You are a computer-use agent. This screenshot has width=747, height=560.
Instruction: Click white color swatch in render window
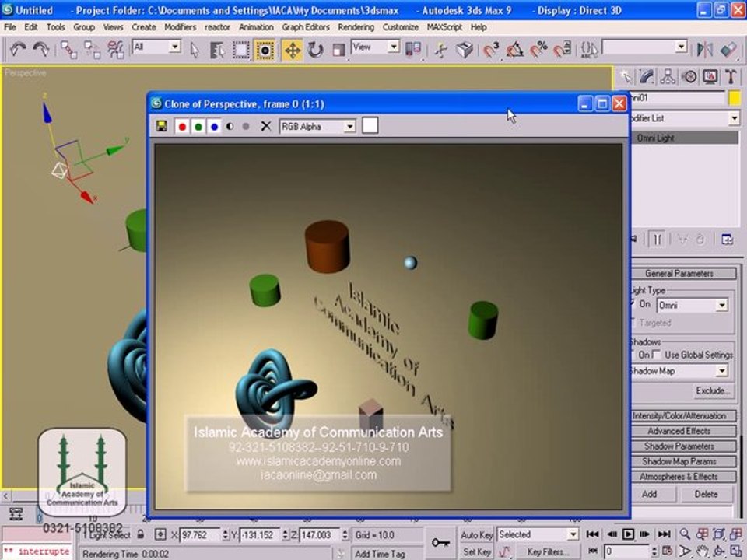coord(370,126)
